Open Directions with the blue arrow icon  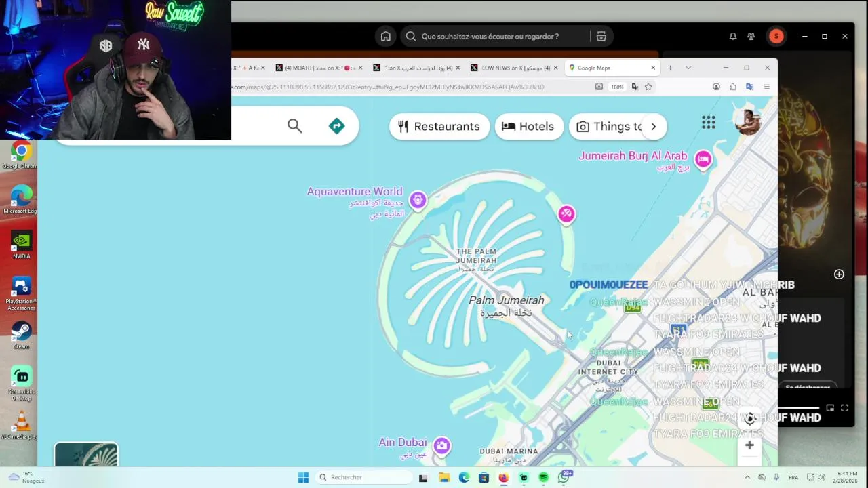click(x=337, y=126)
